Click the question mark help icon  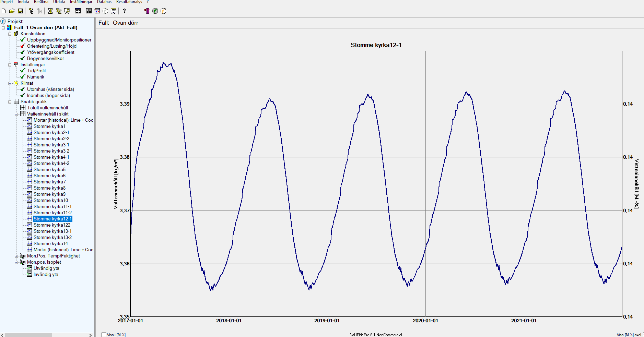(124, 11)
